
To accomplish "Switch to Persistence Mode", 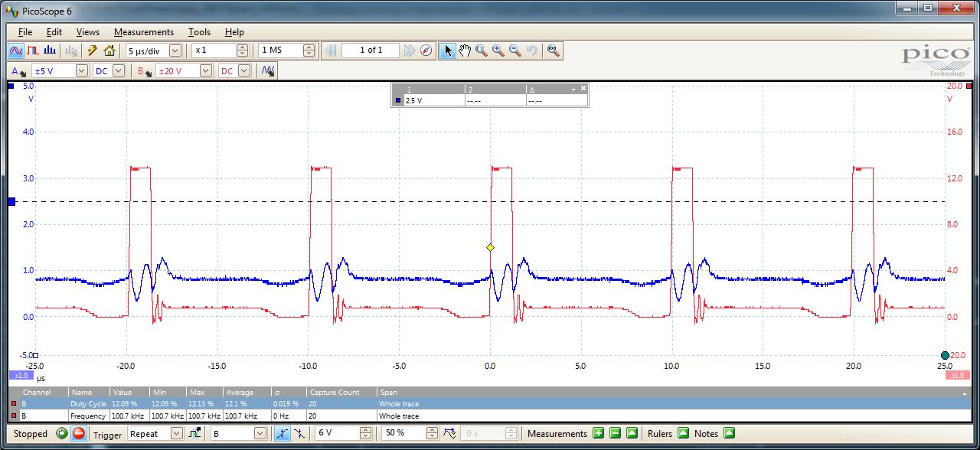I will click(33, 51).
